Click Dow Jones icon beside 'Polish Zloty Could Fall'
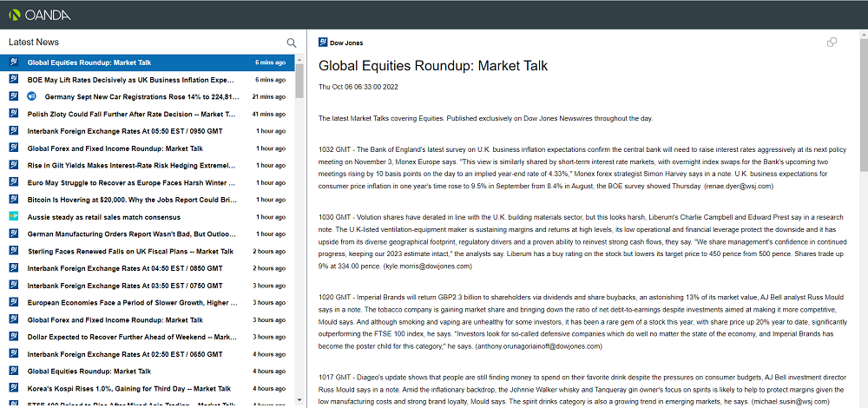This screenshot has height=408, width=868. tap(14, 114)
